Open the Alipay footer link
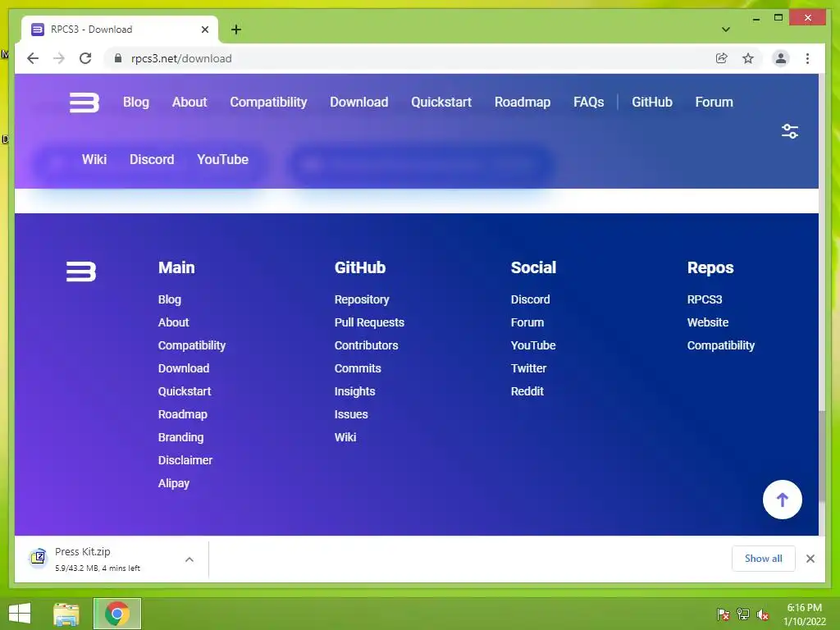The height and width of the screenshot is (630, 840). 174,483
